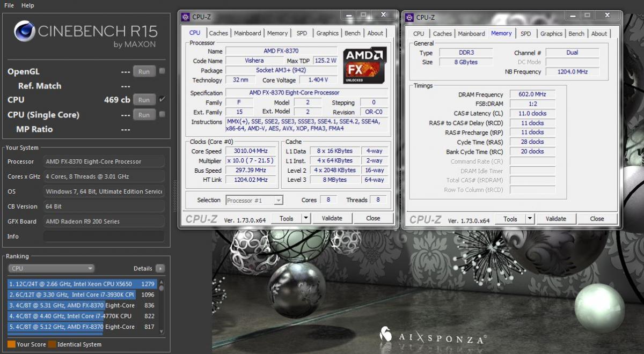Image resolution: width=644 pixels, height=354 pixels.
Task: Click Validate in right CPU-Z window
Action: [555, 219]
